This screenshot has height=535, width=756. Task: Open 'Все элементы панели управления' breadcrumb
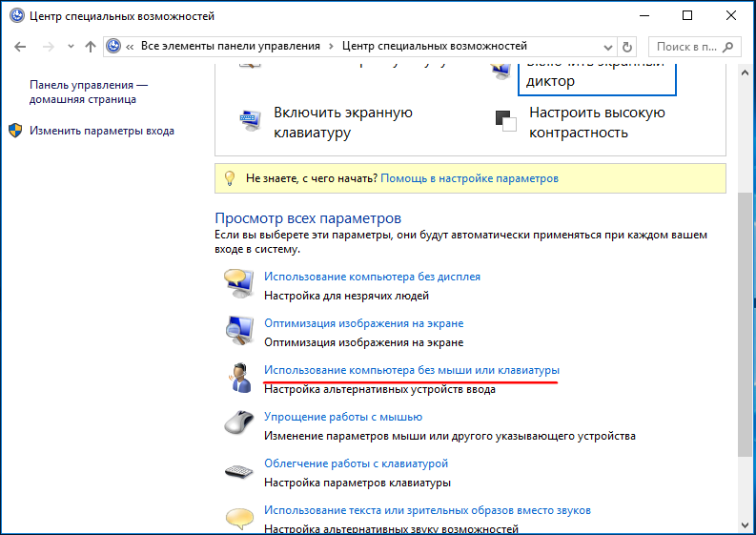click(x=231, y=46)
